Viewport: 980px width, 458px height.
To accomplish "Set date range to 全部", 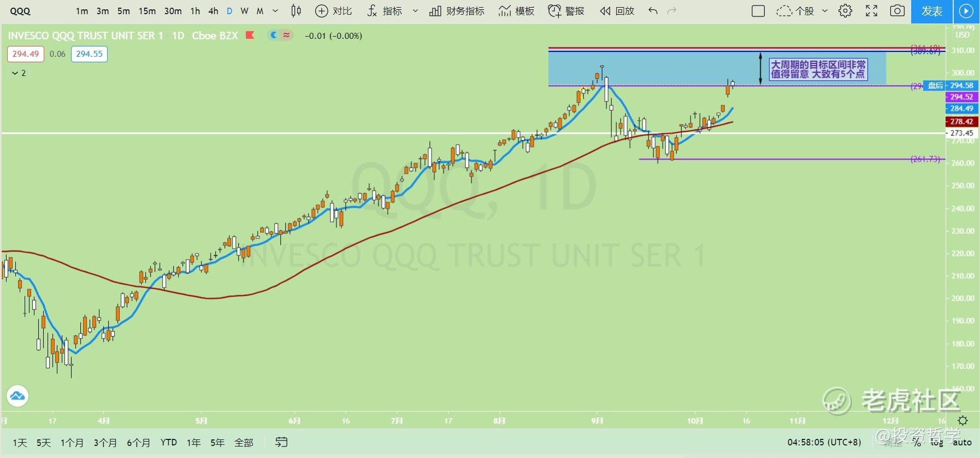I will [244, 442].
